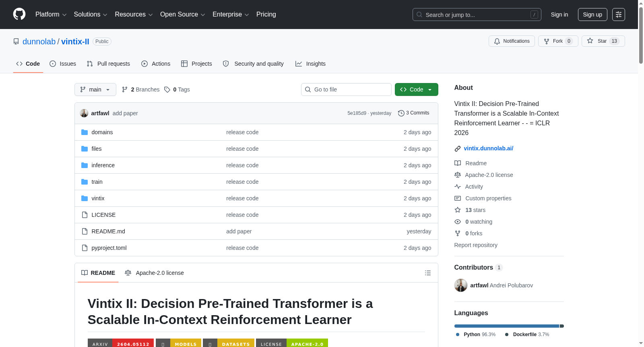Select the Custom properties icon
Screen dimensions: 644x347
458,198
